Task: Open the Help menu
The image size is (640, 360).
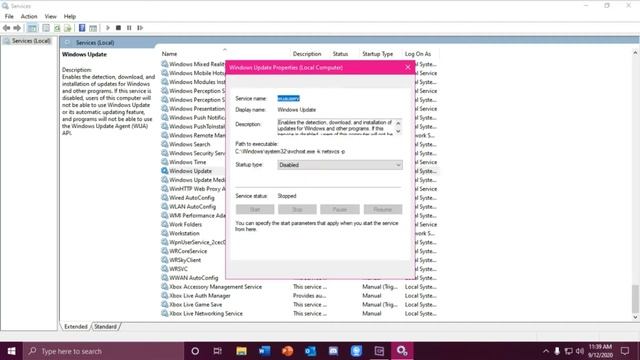Action: tap(70, 16)
